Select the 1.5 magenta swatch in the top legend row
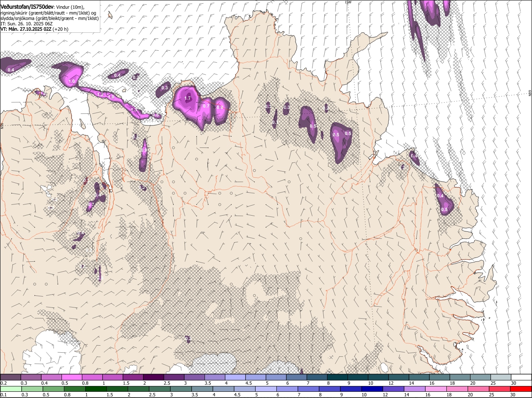 133,377
